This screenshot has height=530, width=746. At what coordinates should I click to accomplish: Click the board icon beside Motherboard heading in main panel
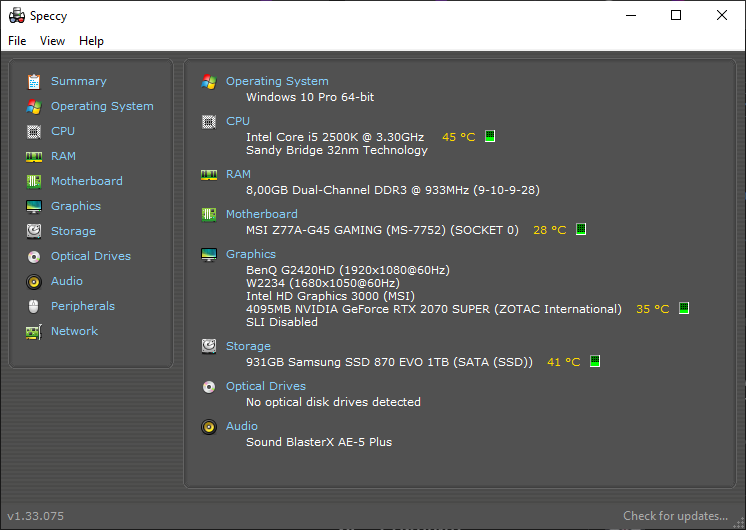click(x=209, y=215)
